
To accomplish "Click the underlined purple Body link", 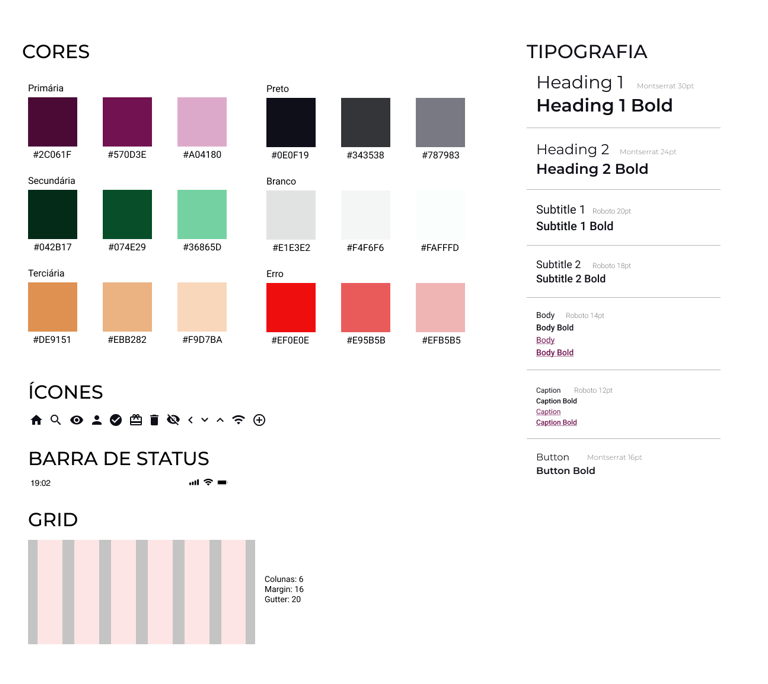I will [x=545, y=340].
